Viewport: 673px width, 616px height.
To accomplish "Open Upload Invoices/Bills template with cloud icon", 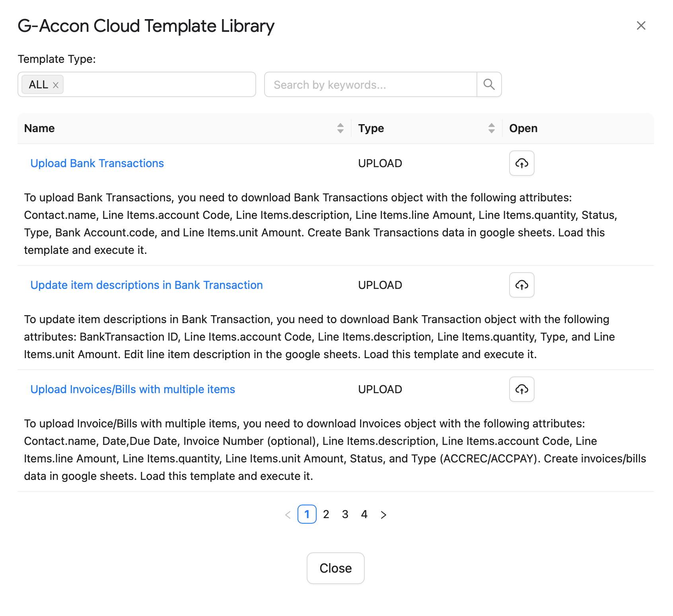I will pos(521,389).
